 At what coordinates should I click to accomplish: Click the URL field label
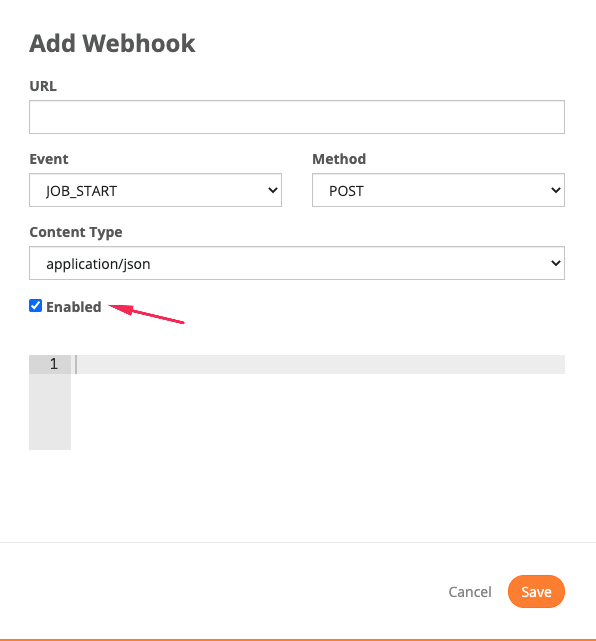pyautogui.click(x=43, y=86)
